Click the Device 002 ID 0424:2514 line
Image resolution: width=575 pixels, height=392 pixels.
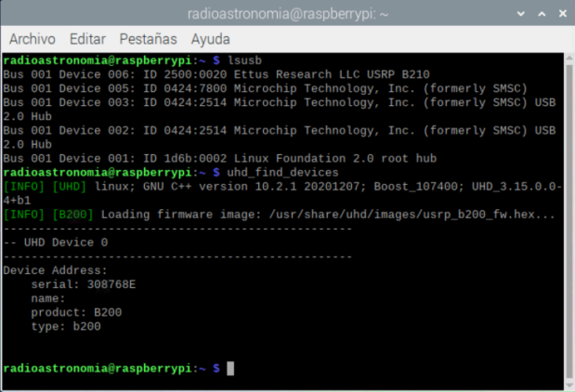tap(280, 137)
